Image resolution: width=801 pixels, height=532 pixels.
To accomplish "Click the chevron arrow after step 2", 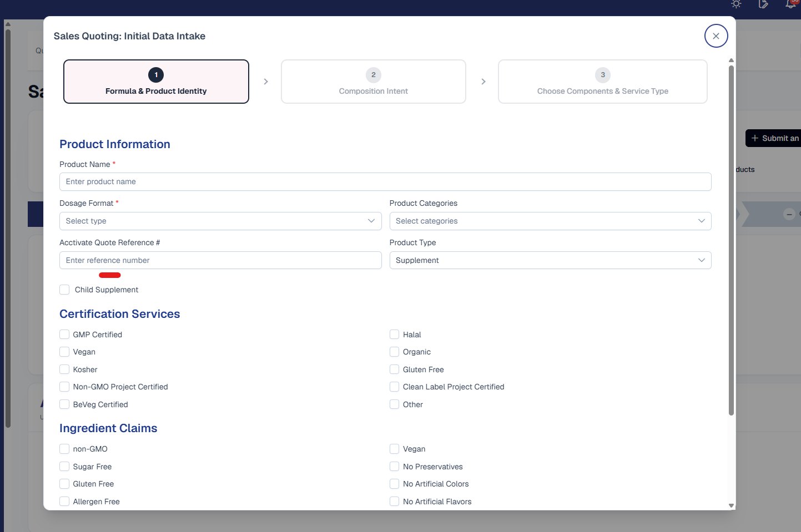I will (x=483, y=82).
